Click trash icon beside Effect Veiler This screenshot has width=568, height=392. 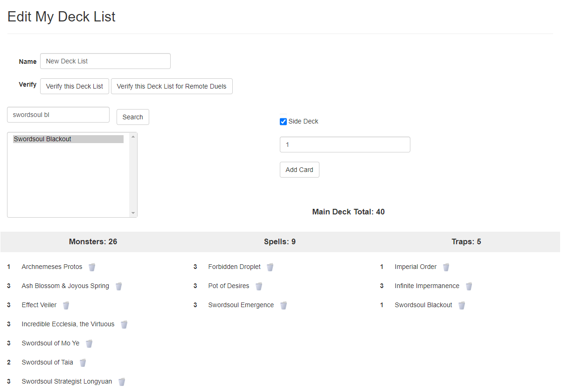pyautogui.click(x=66, y=305)
